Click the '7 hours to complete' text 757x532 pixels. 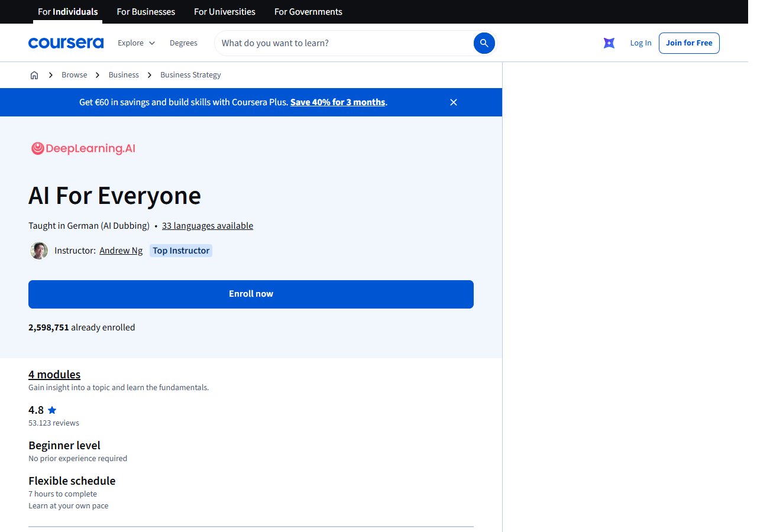click(x=63, y=494)
